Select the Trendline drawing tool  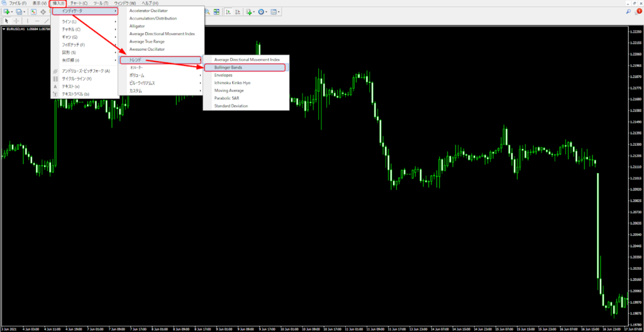pyautogui.click(x=47, y=21)
